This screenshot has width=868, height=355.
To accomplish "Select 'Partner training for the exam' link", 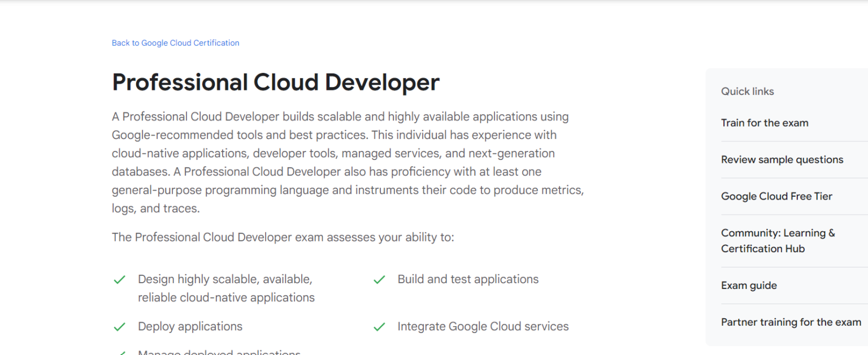I will [x=791, y=322].
